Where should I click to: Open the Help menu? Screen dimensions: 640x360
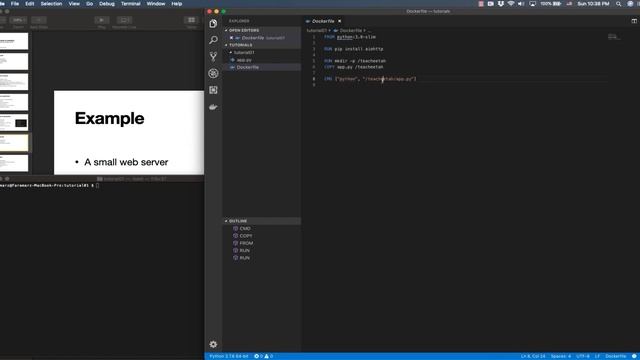click(x=176, y=4)
